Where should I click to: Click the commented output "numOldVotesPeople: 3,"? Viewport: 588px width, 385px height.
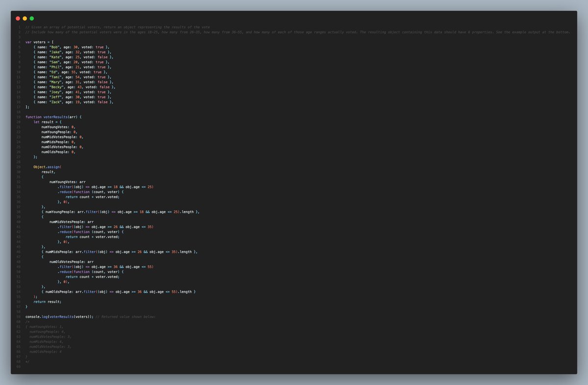(x=50, y=346)
